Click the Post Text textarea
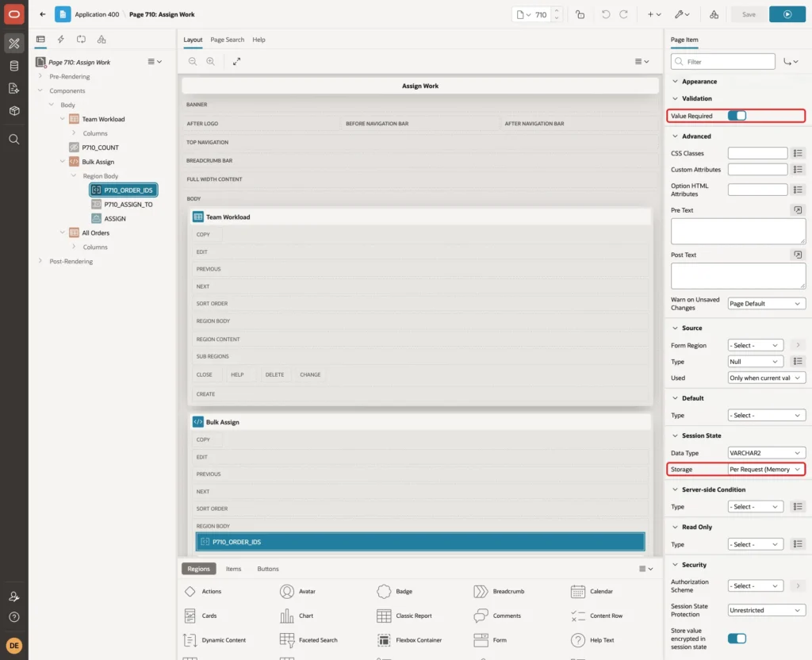The width and height of the screenshot is (812, 660). pos(738,275)
